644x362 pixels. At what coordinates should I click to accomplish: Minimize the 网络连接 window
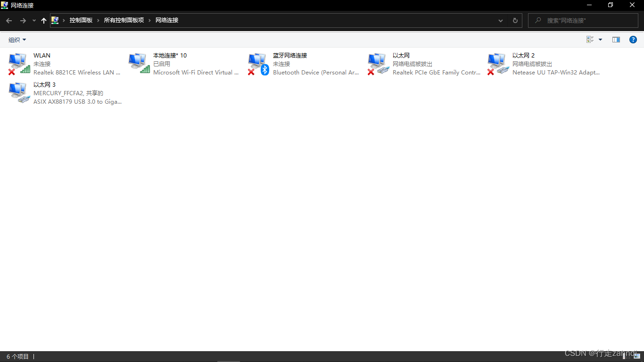point(589,5)
